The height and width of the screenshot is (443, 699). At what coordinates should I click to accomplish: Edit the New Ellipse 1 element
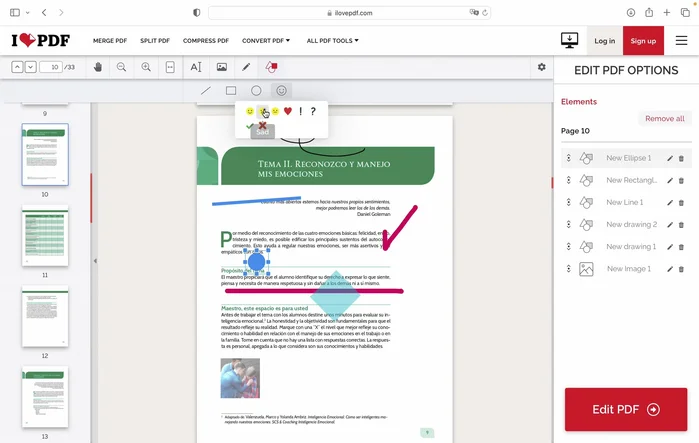[x=670, y=158]
